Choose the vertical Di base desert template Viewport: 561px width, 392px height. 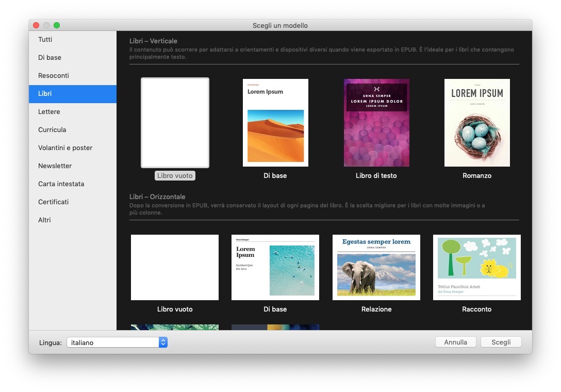275,123
